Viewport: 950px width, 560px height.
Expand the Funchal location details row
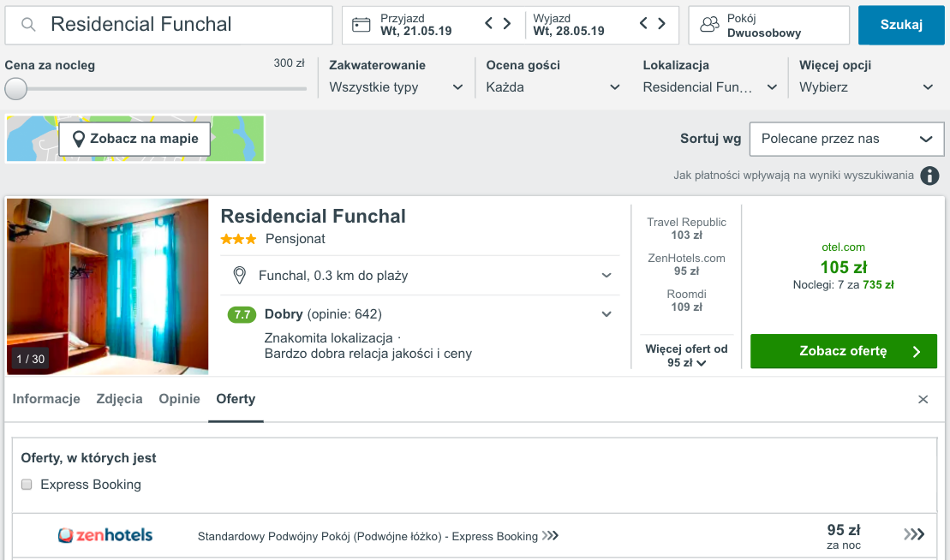pyautogui.click(x=420, y=276)
